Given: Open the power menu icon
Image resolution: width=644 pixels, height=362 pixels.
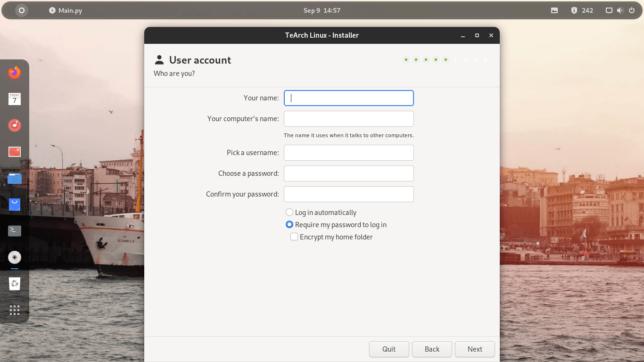Looking at the screenshot, I should pyautogui.click(x=632, y=10).
